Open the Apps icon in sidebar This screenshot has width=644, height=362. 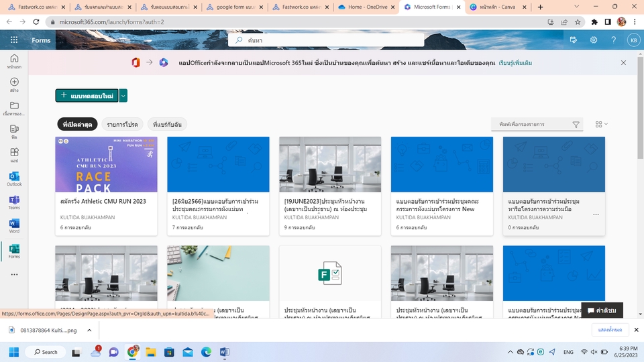point(14,155)
